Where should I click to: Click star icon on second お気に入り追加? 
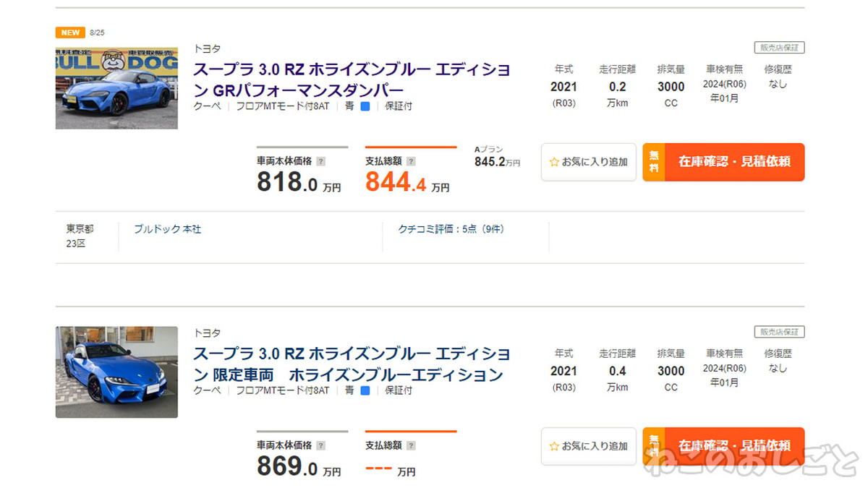tap(555, 446)
